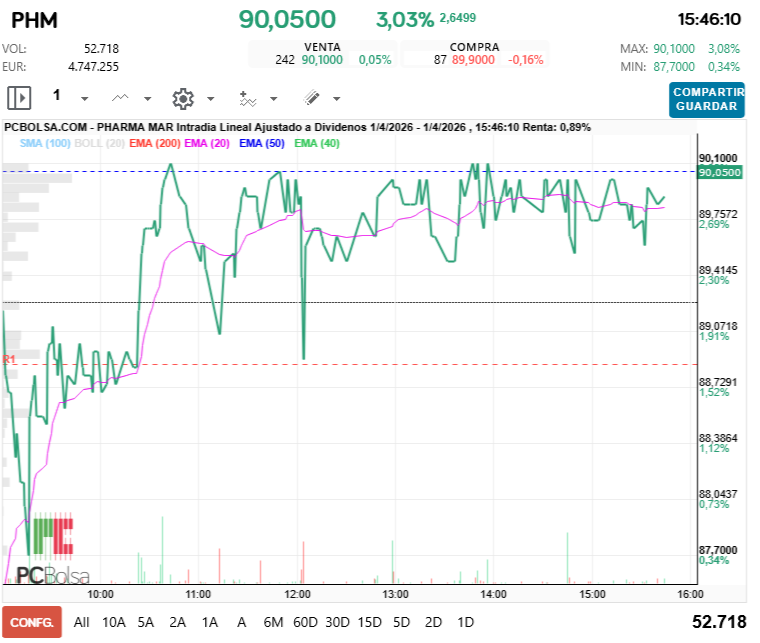Click the MAX value 90,1000
Screen dimensions: 760x643
coord(674,49)
